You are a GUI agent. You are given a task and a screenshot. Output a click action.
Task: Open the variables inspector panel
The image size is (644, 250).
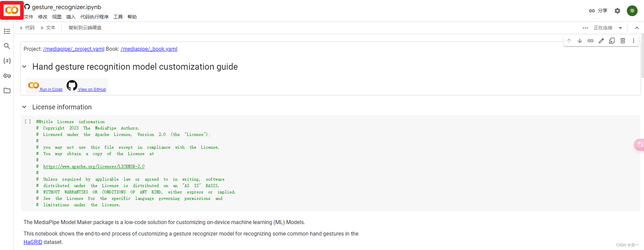point(7,61)
